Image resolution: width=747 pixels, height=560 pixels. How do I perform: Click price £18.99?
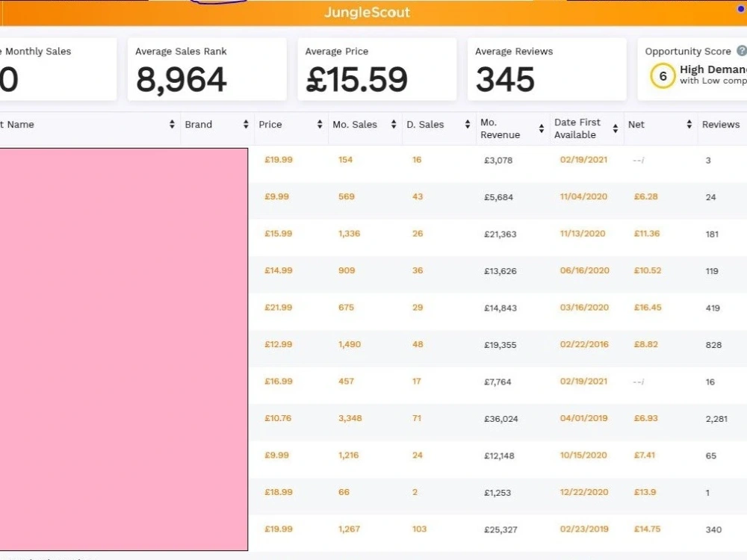278,492
